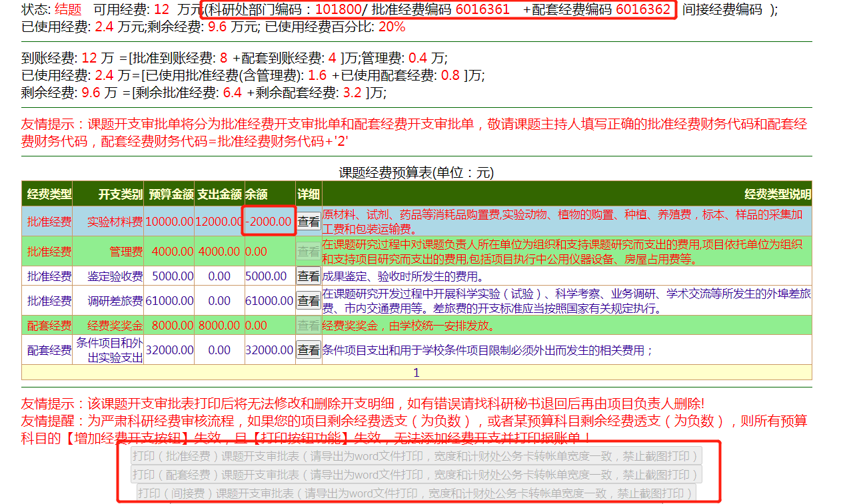This screenshot has height=504, width=847.
Task: Click the -2000.00 balance cell
Action: tap(268, 222)
